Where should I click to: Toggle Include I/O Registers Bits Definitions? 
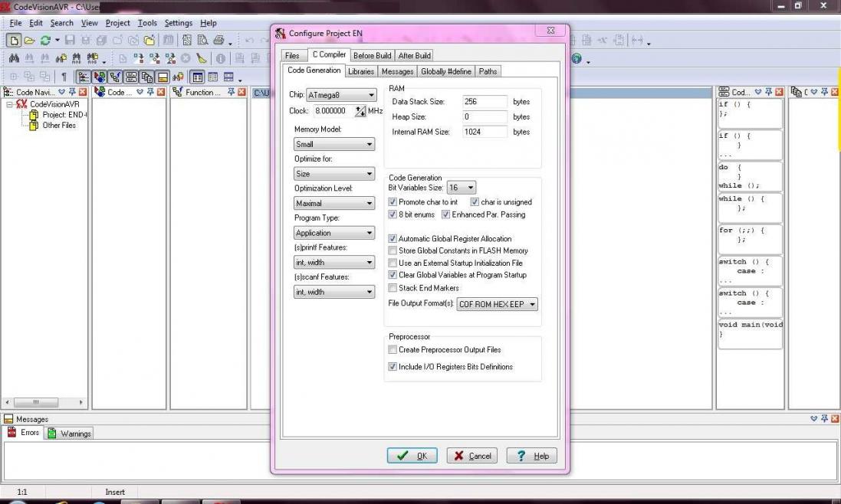(393, 367)
